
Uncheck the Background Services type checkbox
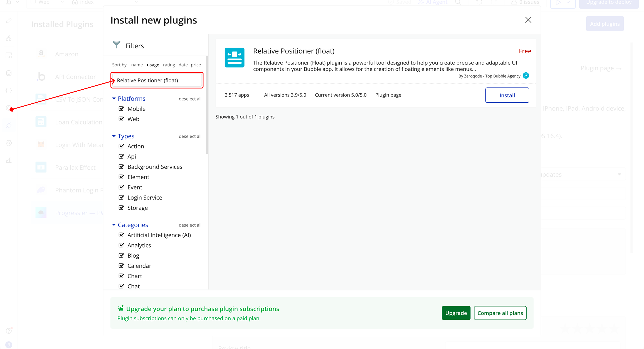tap(121, 167)
